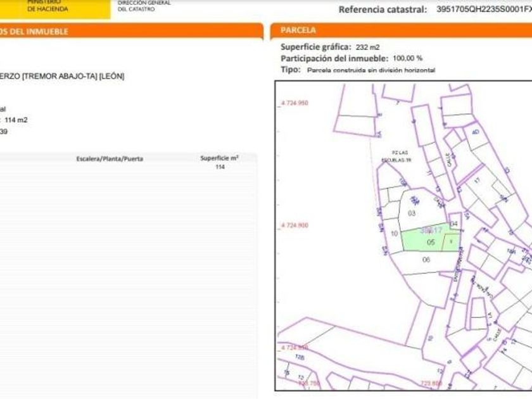Click the Superficie m² column header
532x399 pixels.
pos(219,158)
